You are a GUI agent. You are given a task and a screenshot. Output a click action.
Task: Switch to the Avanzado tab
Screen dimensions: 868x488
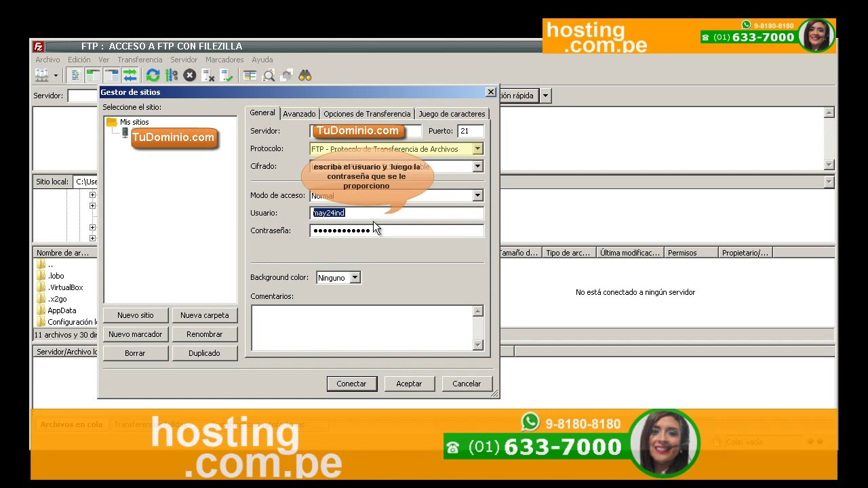[x=299, y=114]
